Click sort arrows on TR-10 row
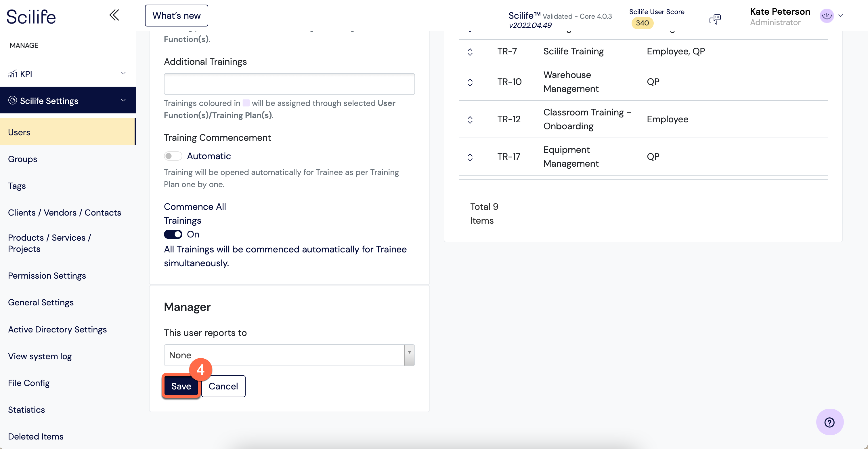Viewport: 868px width, 449px height. click(470, 82)
